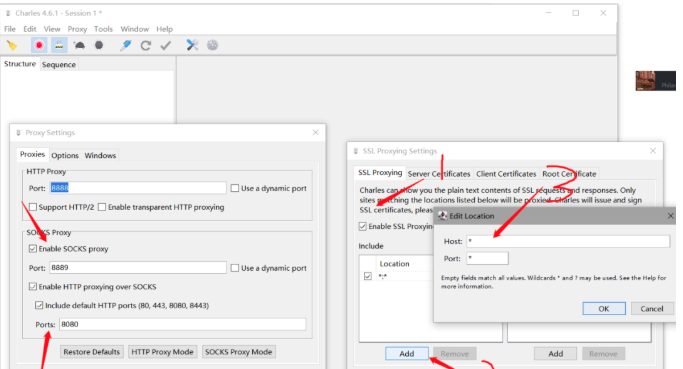The image size is (683, 369).
Task: Click Add under the Include list
Action: tap(407, 353)
